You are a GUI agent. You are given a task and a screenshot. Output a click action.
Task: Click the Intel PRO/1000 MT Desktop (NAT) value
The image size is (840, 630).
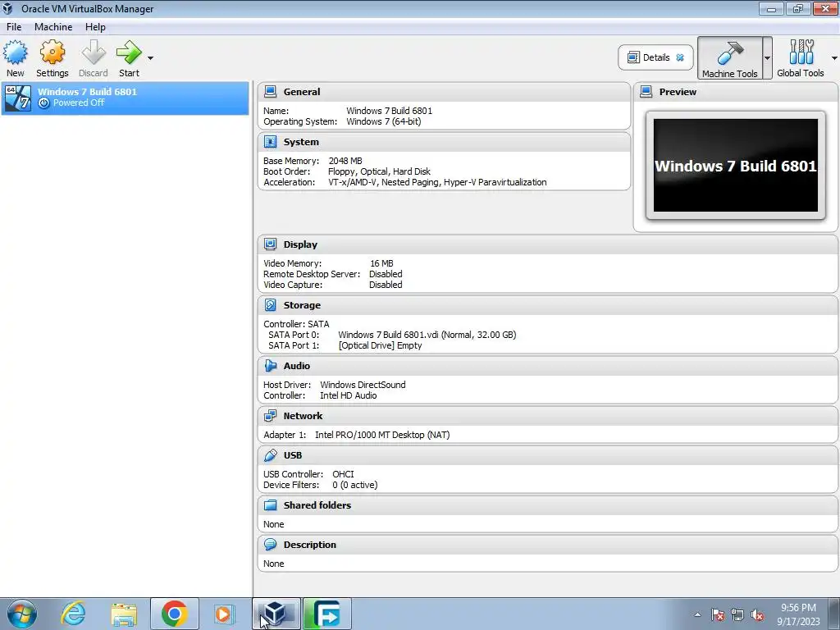pos(382,435)
